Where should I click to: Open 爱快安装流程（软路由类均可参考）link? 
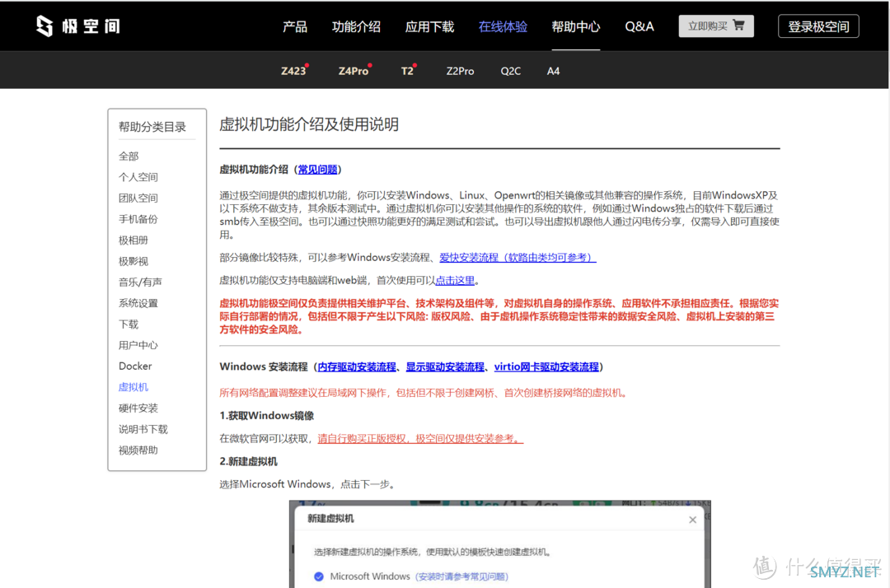pos(518,258)
